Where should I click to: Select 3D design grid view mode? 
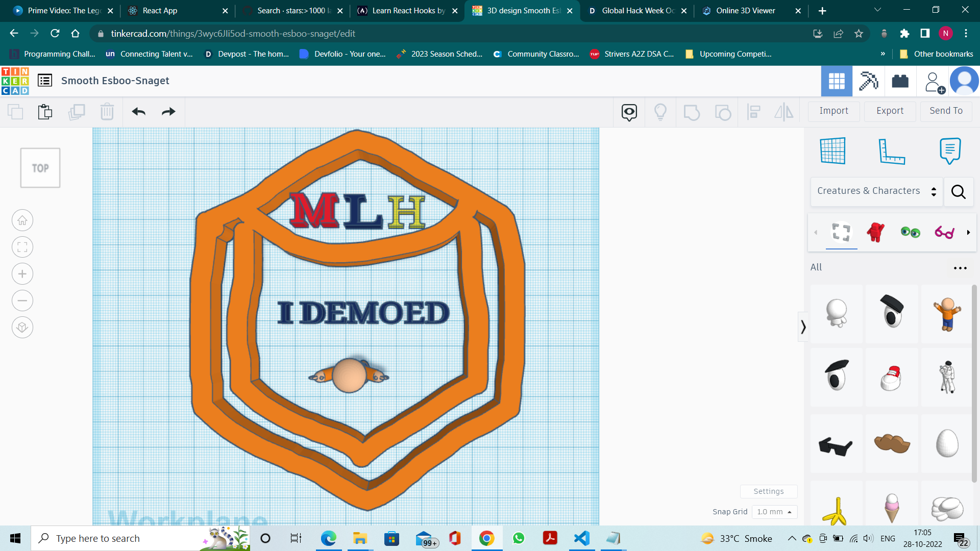click(837, 81)
